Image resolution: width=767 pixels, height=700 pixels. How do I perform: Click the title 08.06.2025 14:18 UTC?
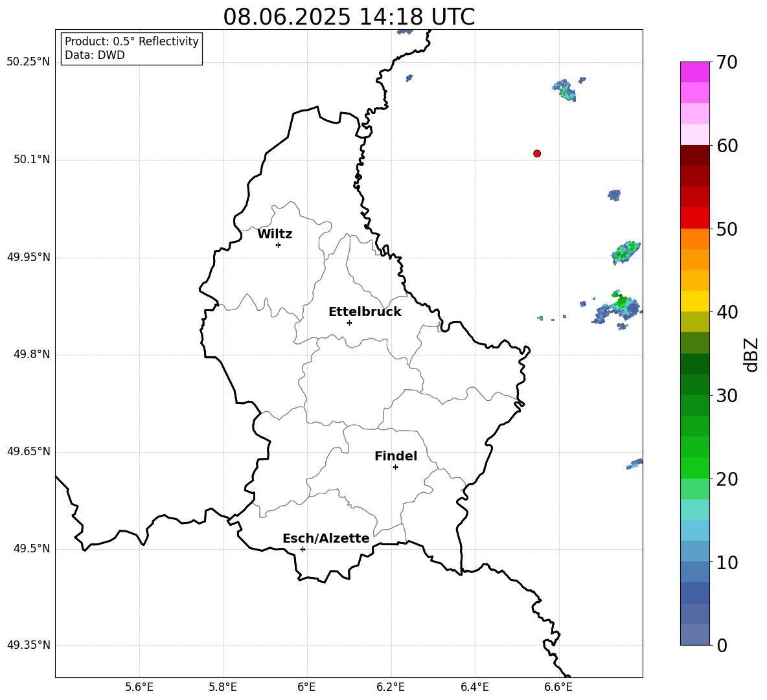tap(349, 17)
